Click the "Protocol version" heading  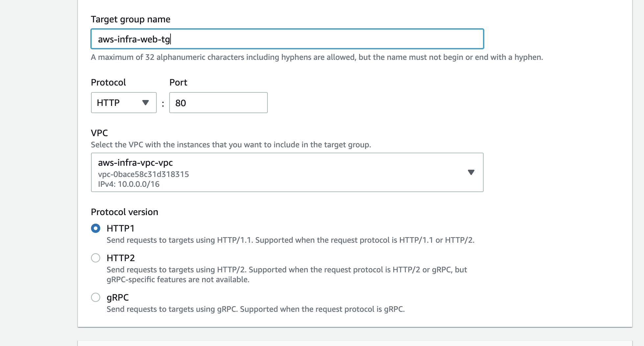(124, 212)
